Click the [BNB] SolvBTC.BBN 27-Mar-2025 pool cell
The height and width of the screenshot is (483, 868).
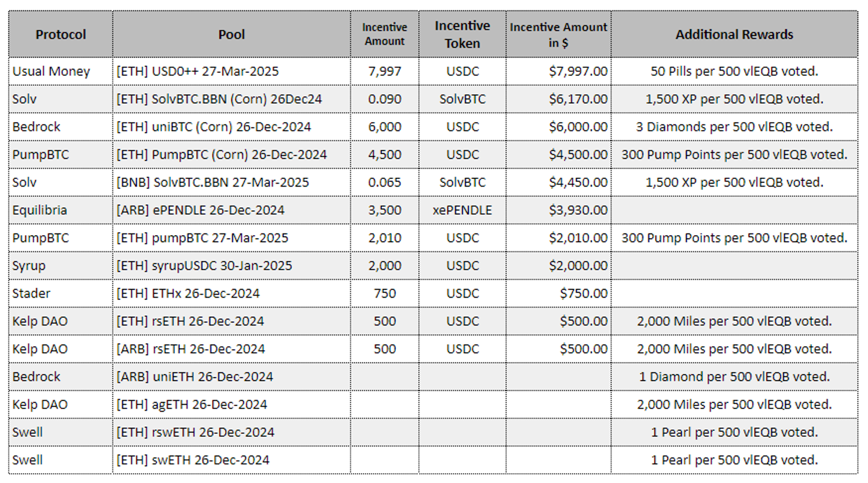(213, 182)
